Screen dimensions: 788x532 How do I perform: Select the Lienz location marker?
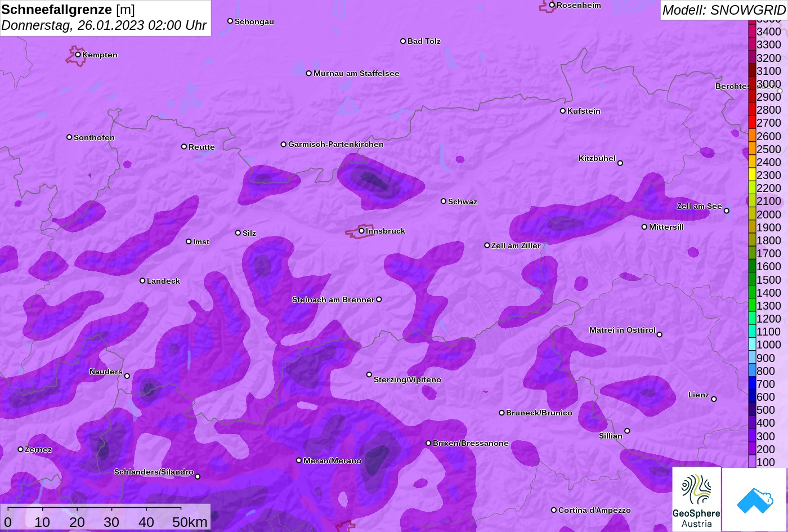pos(714,399)
